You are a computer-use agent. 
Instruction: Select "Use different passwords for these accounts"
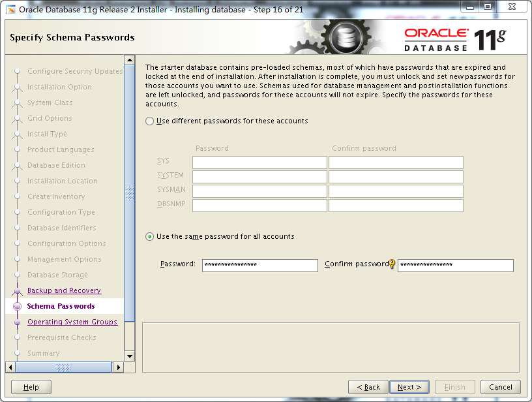tap(149, 121)
